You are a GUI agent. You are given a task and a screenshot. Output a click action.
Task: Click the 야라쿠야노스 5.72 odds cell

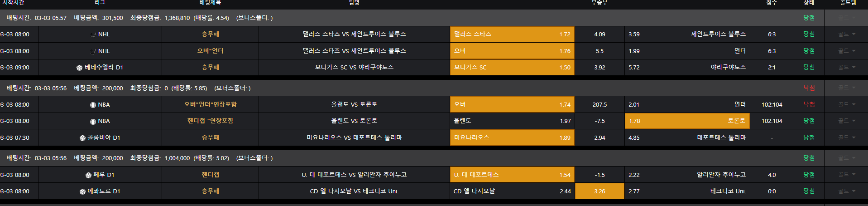pos(687,67)
